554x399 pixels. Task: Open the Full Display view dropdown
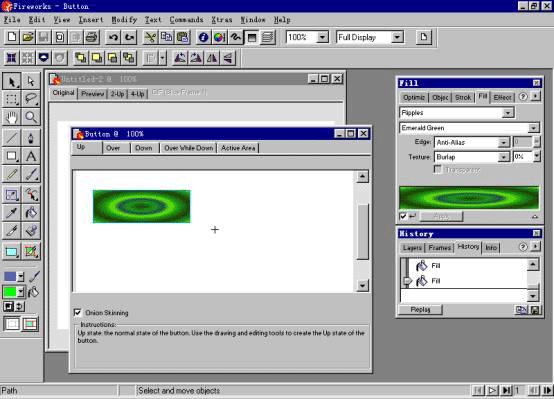[397, 37]
